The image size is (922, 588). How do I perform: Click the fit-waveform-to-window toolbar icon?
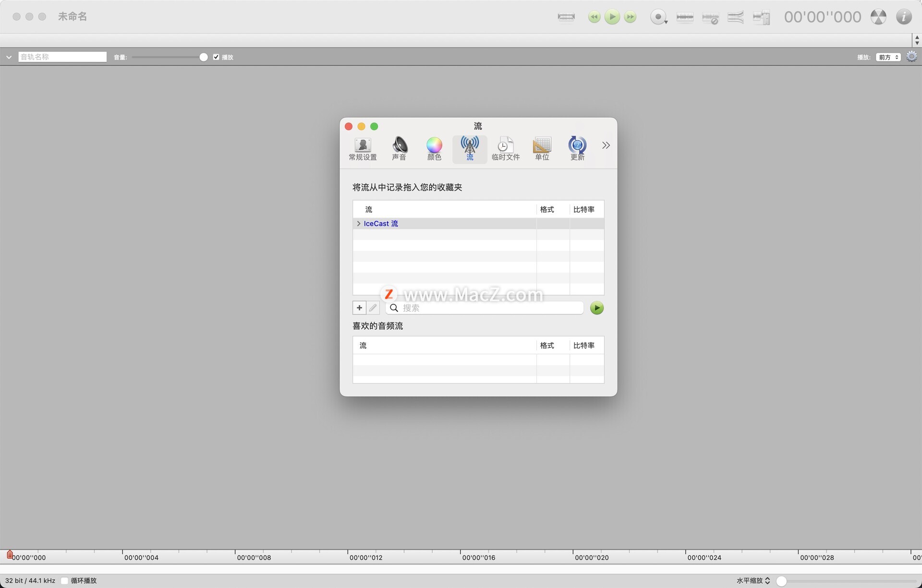566,17
